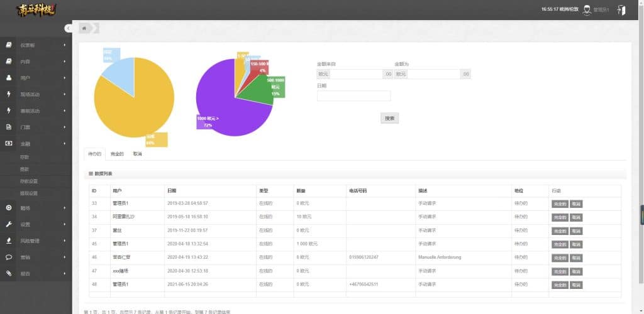Image resolution: width=644 pixels, height=314 pixels.
Task: Click the date 2019-11-22 00:19:57
Action: pos(187,230)
